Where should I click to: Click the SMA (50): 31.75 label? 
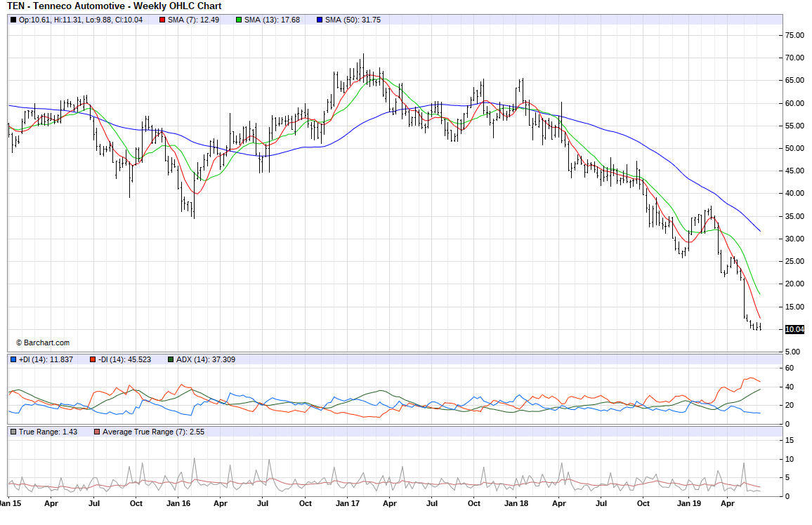353,20
